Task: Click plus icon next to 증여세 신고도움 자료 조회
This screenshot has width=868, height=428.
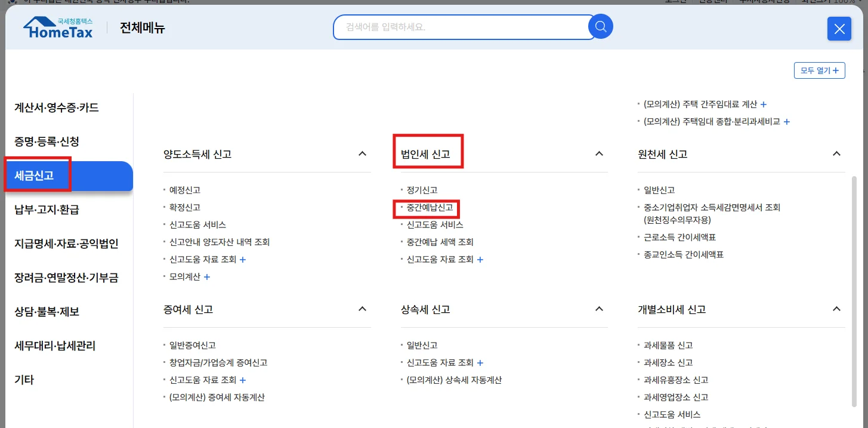Action: point(243,380)
